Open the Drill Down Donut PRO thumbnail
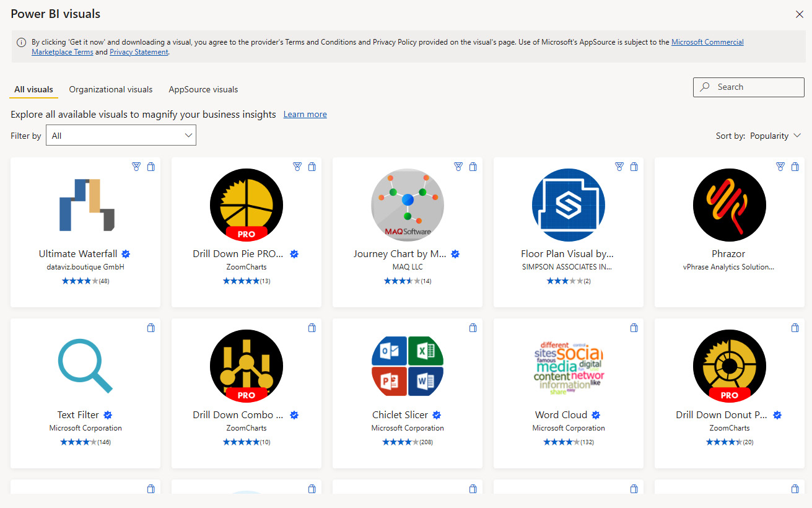Viewport: 812px width, 508px height. (730, 366)
